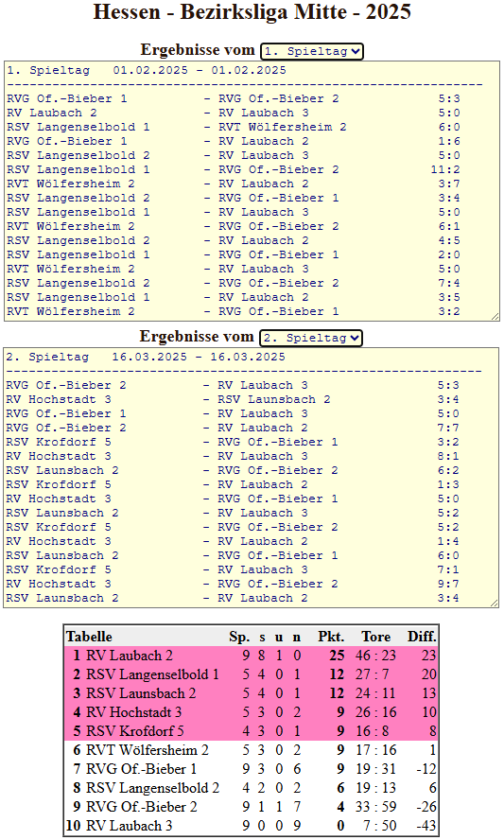
Task: Click the Hessen - Bezirksliga Mitte - 2025 heading
Action: 252,11
